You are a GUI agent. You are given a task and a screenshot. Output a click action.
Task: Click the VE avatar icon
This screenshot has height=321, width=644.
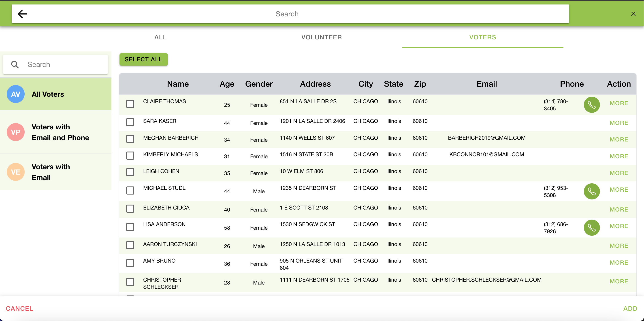pyautogui.click(x=15, y=172)
